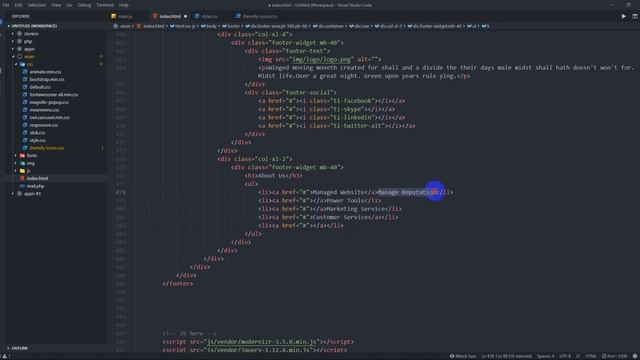Open the View menu
This screenshot has width=640, height=360.
point(56,5)
